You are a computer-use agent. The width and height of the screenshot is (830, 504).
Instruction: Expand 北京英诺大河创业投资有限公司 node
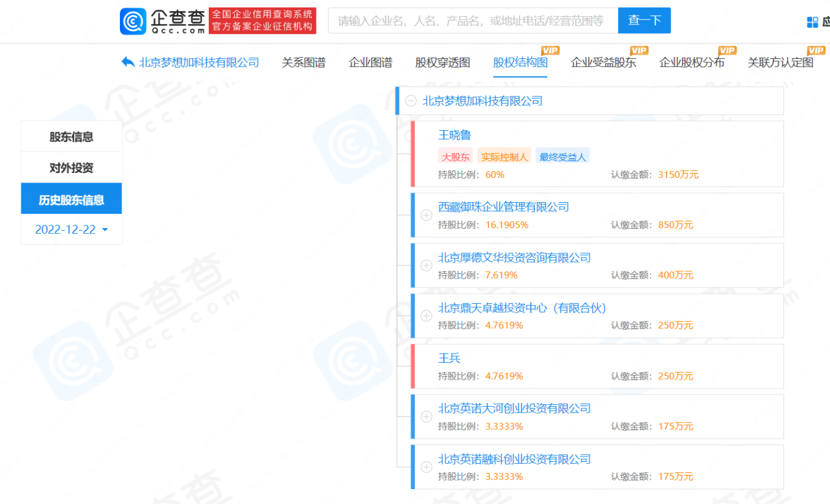[x=426, y=417]
